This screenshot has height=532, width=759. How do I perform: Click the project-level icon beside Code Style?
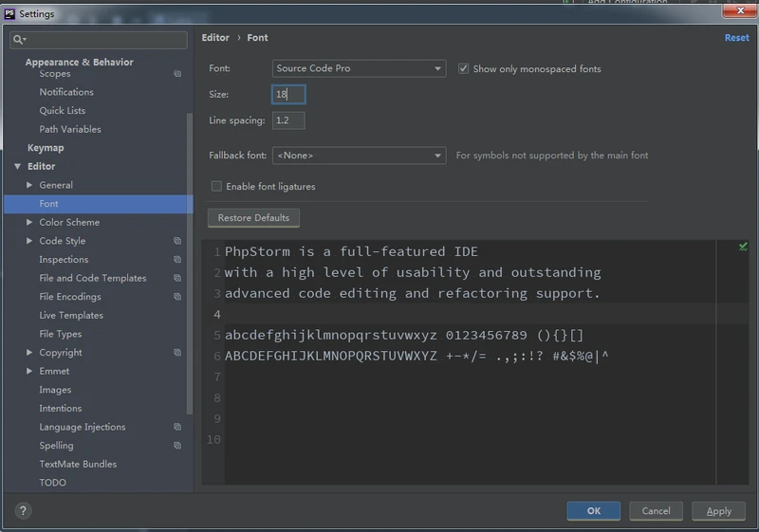pyautogui.click(x=177, y=241)
